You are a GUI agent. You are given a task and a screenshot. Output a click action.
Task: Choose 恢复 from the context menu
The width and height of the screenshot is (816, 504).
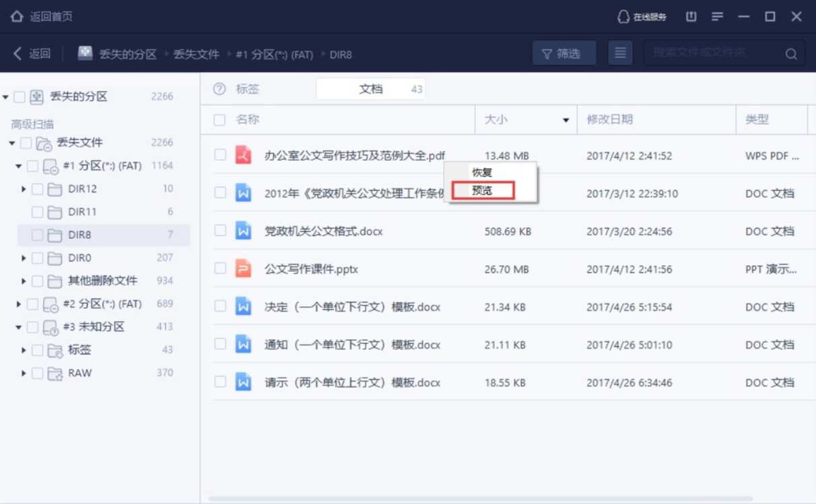pos(482,172)
